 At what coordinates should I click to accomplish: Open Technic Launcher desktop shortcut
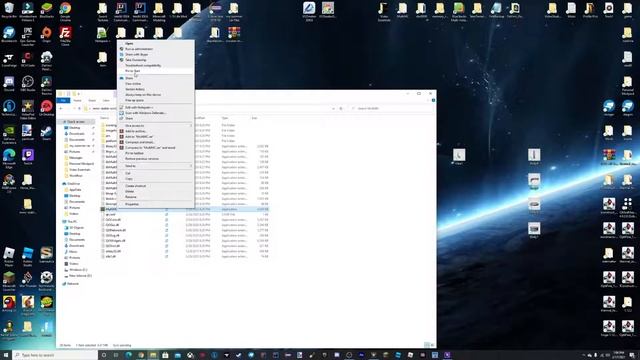9,108
